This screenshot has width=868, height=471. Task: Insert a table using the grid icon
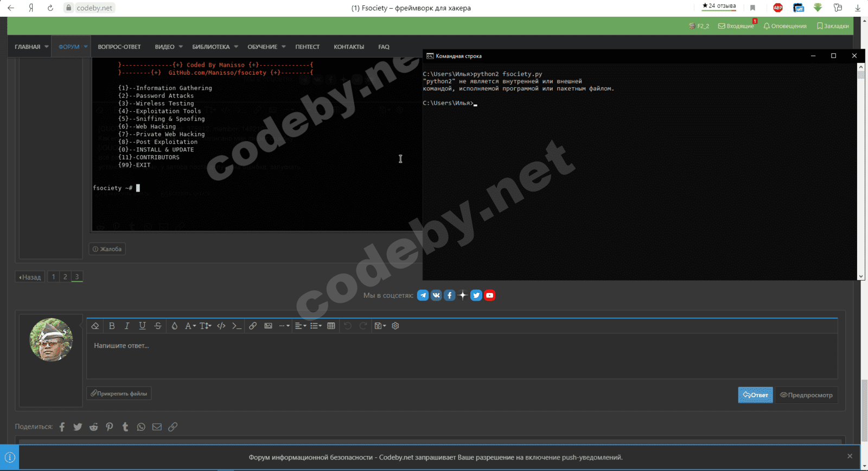point(331,326)
